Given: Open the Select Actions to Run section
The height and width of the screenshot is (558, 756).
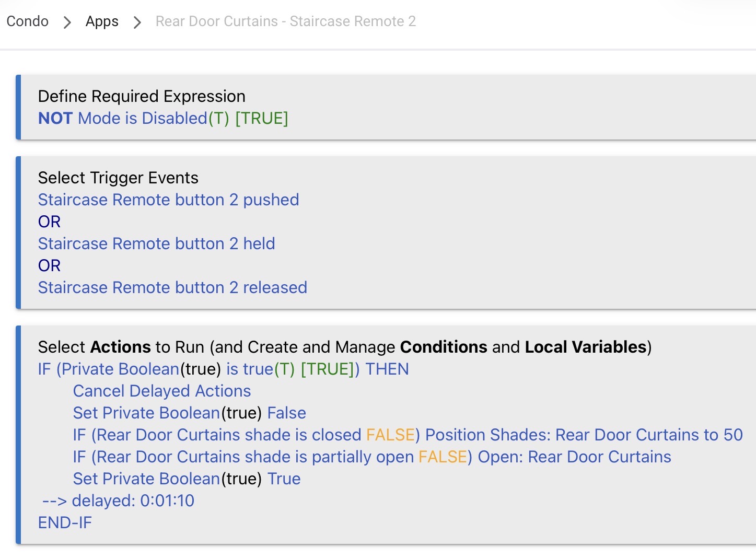Looking at the screenshot, I should tap(345, 347).
